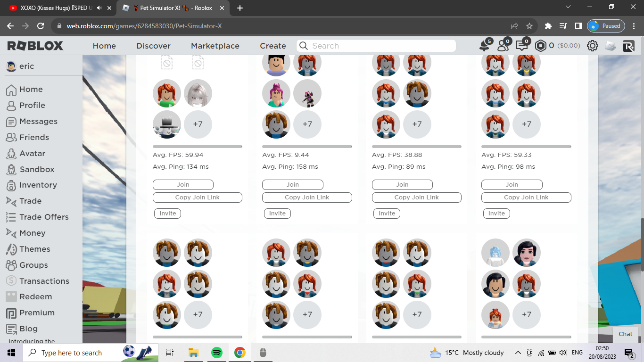Open Premium in the sidebar
The image size is (644, 362).
point(37,313)
